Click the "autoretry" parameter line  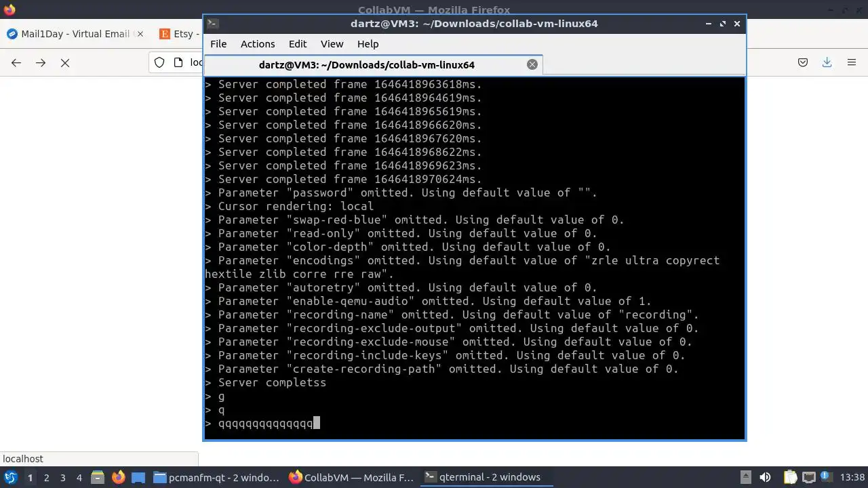pos(401,288)
